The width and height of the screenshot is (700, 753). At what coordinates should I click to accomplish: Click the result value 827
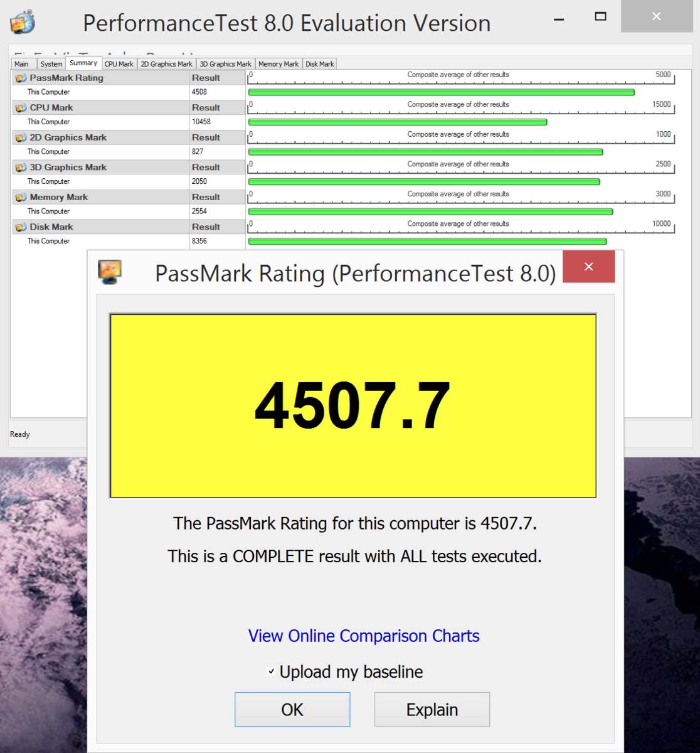pos(198,152)
